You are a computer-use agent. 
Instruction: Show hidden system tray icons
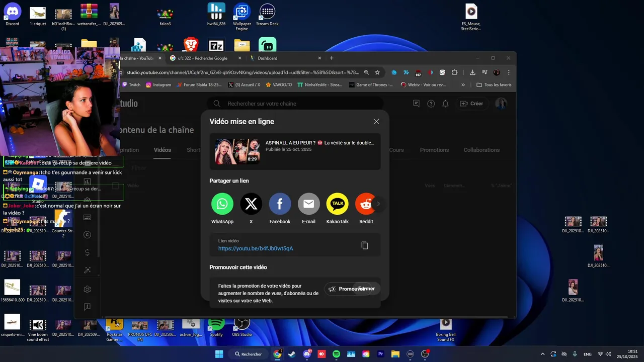pyautogui.click(x=542, y=354)
